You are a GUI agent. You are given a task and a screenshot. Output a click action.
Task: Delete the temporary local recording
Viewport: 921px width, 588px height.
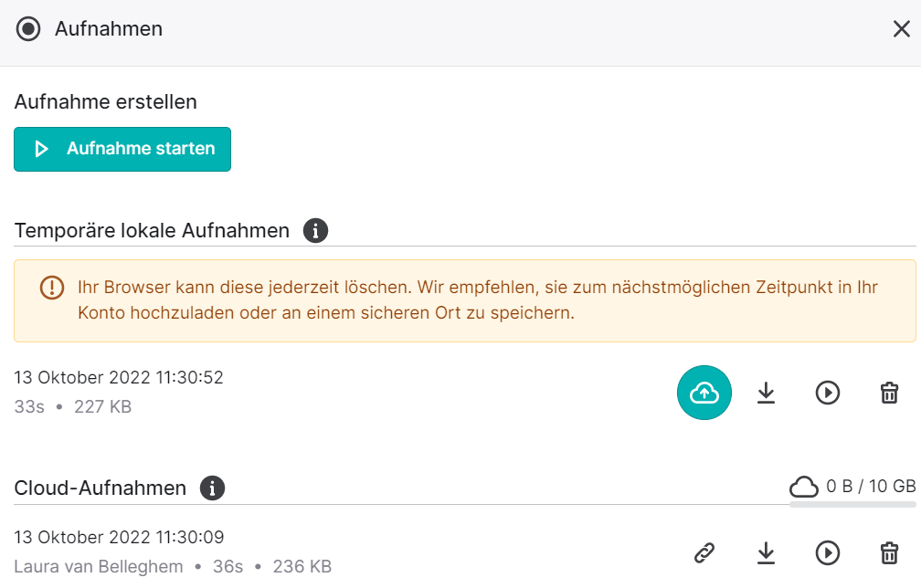coord(889,393)
